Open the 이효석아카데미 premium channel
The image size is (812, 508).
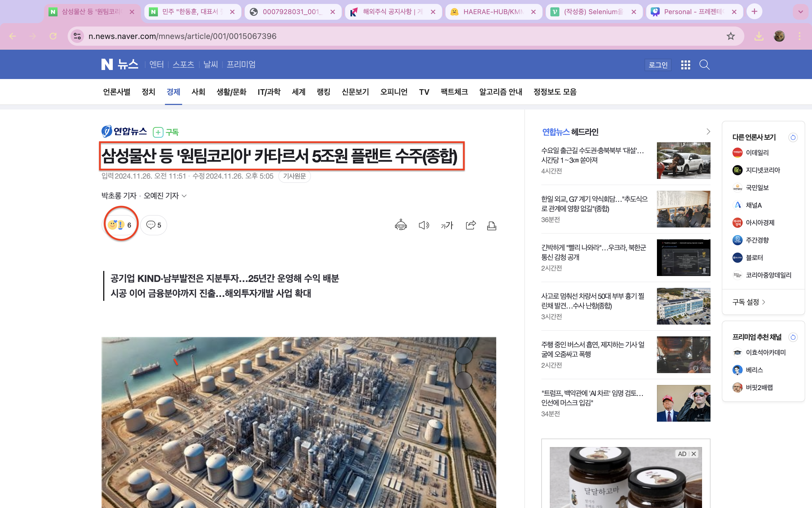[x=759, y=352]
